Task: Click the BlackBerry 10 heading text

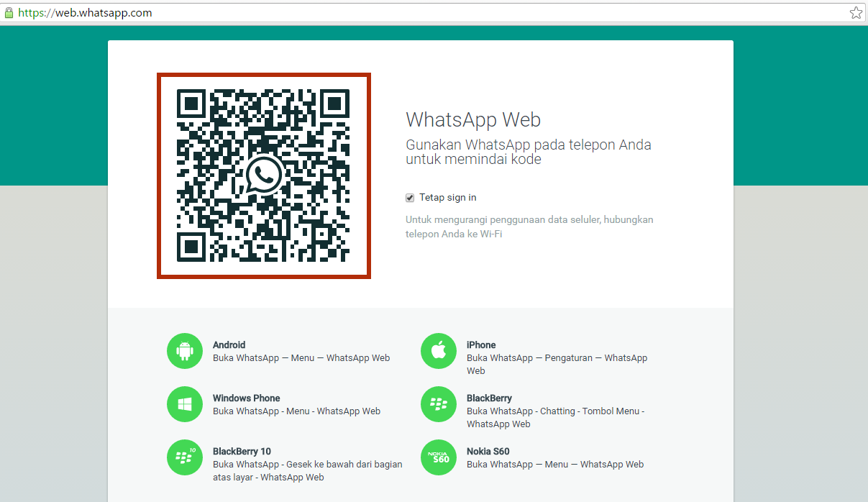Action: pyautogui.click(x=242, y=452)
